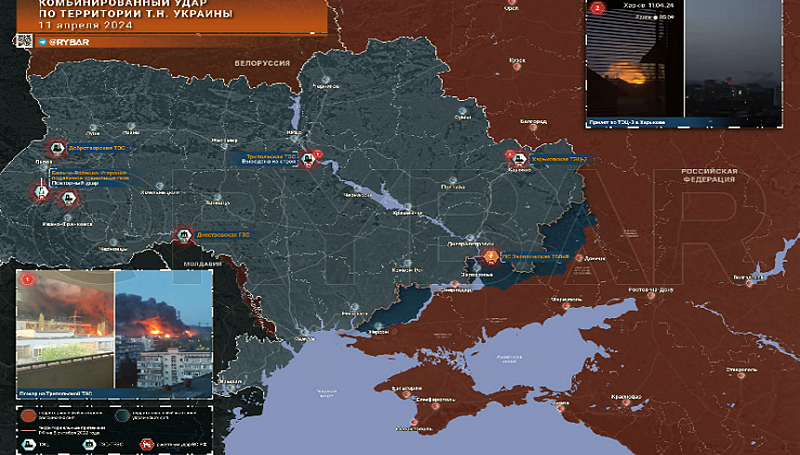Open the Trypilska plant fire photo, left panel
800x455 pixels.
click(65, 330)
